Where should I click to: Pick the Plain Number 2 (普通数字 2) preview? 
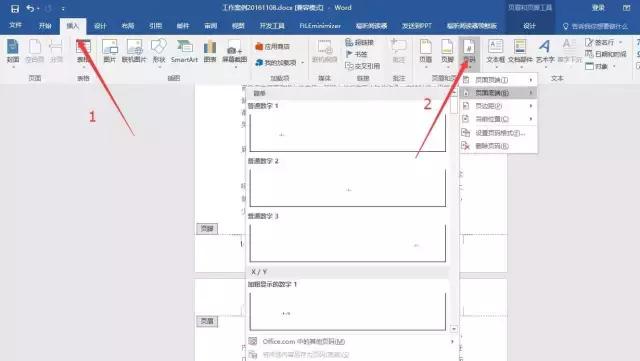coord(348,188)
